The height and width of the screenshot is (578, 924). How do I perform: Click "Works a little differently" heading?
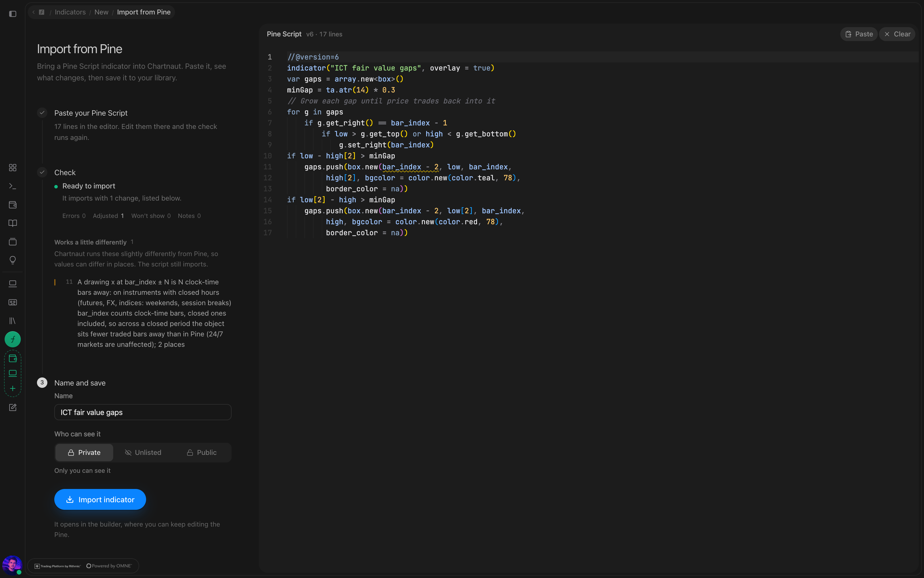click(x=90, y=242)
